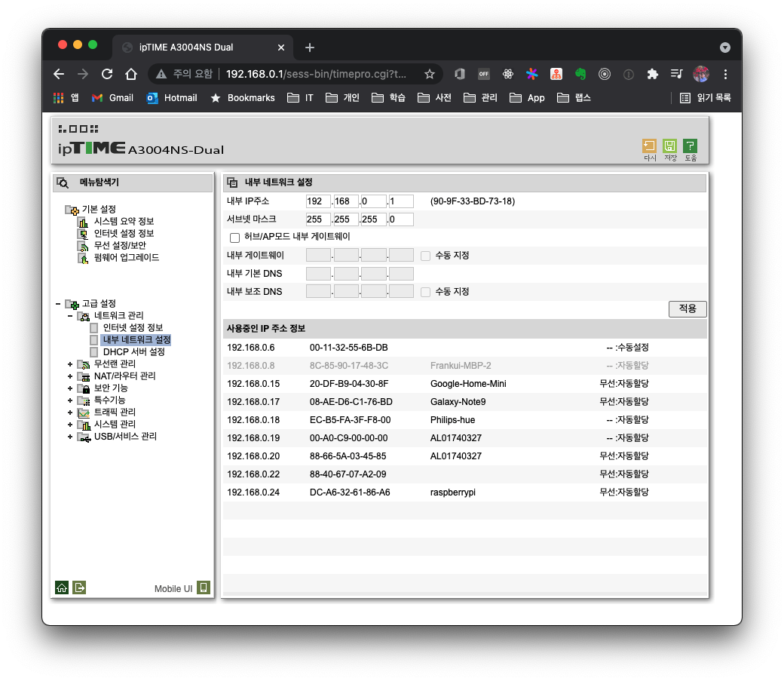
Task: Check 수동 지정 for 내부 게이트웨이
Action: pos(426,256)
